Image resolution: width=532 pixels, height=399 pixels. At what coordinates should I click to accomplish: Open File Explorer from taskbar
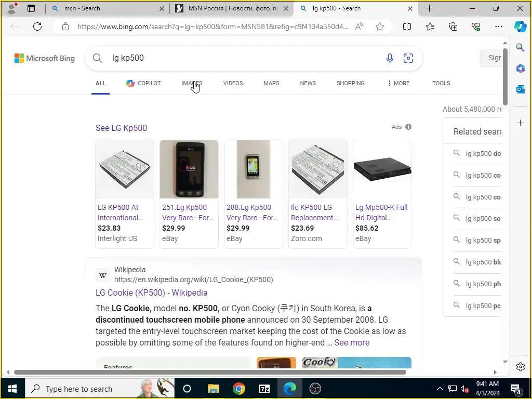tap(213, 389)
